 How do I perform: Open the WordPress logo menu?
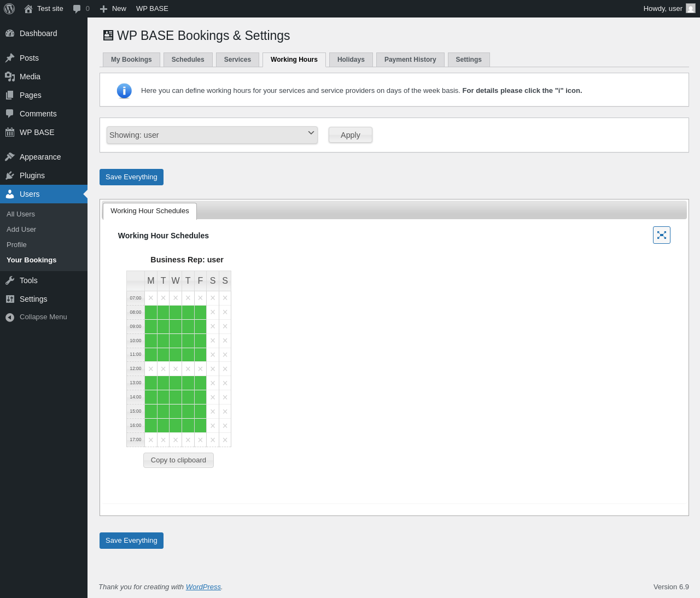pyautogui.click(x=9, y=9)
